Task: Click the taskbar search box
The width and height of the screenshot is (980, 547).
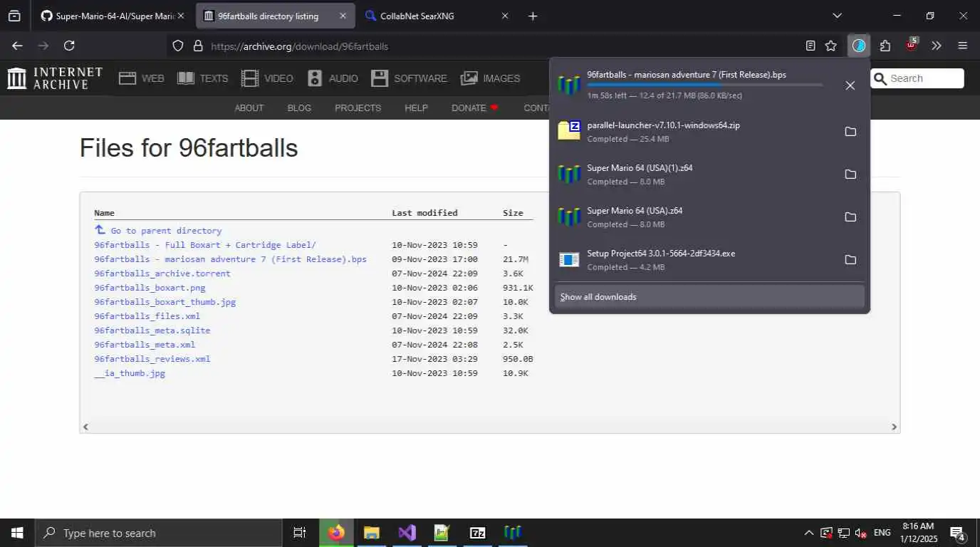Action: click(x=158, y=533)
